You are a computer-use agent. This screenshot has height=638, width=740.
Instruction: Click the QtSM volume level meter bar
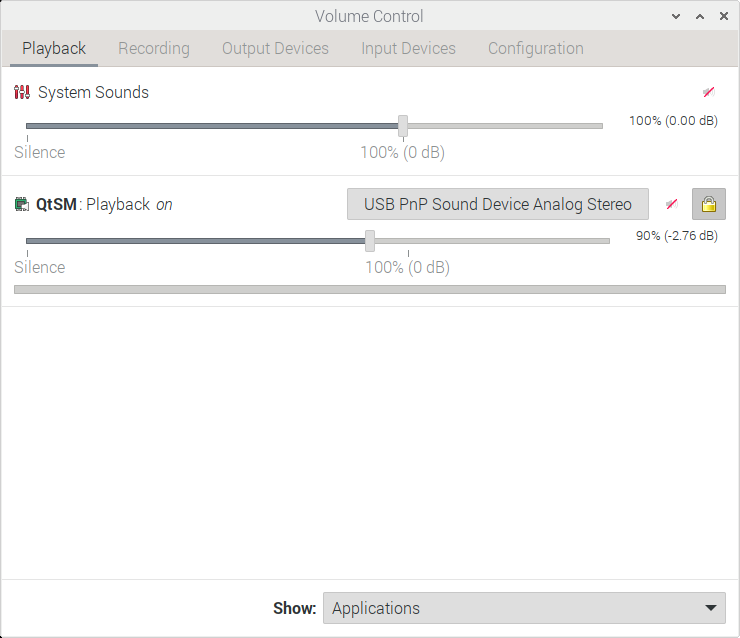click(x=370, y=290)
